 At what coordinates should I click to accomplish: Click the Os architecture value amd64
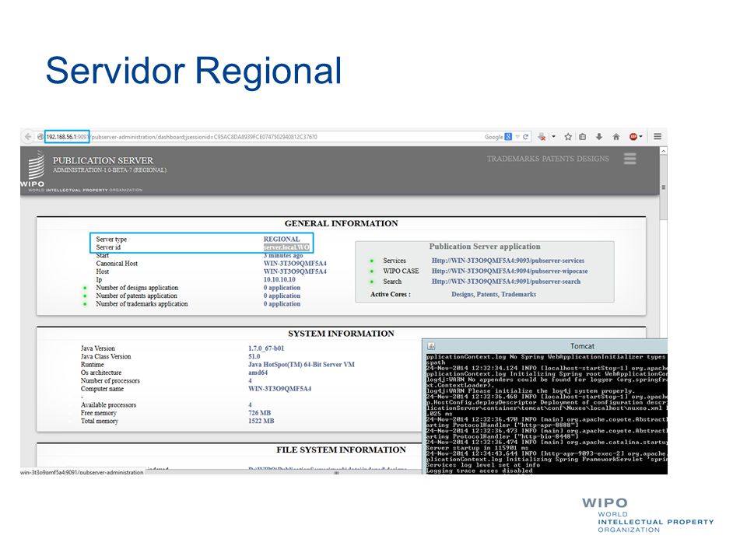[258, 373]
